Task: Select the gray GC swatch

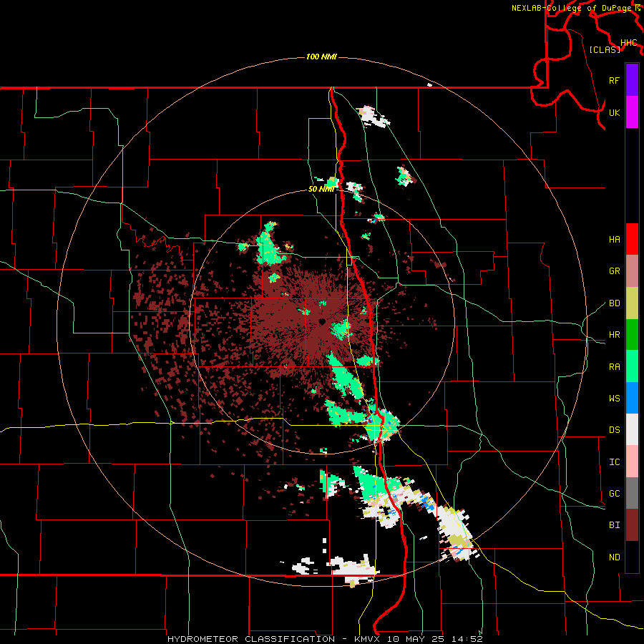Action: pyautogui.click(x=632, y=493)
